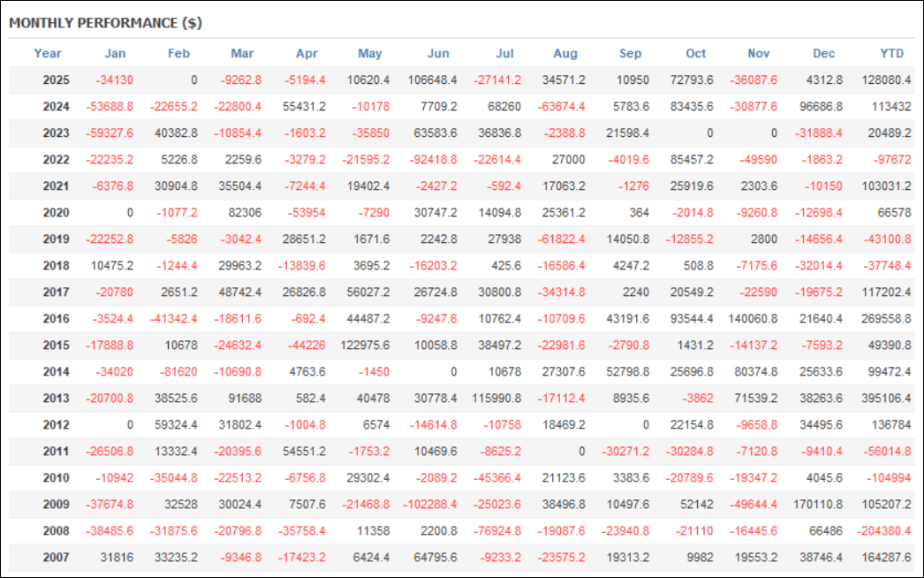Click the 2025 YTD value 128080.4

(885, 80)
